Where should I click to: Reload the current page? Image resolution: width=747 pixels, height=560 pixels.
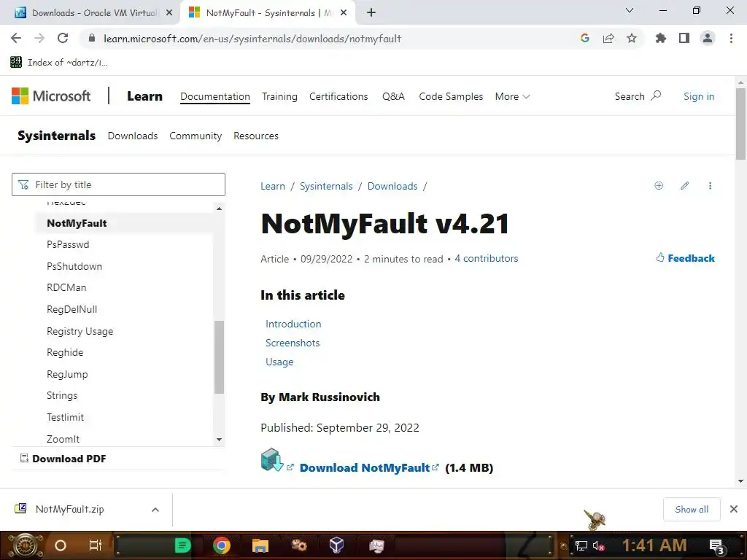[x=63, y=38]
